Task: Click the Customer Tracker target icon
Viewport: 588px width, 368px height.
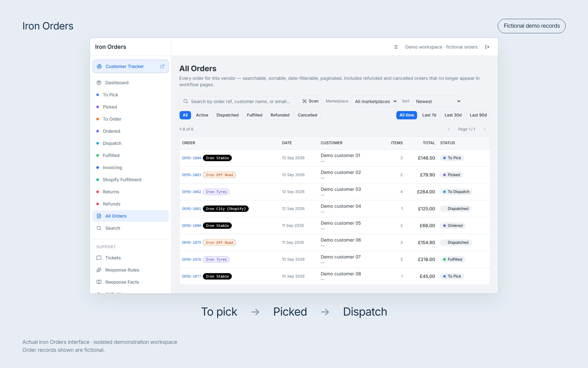Action: click(x=99, y=67)
